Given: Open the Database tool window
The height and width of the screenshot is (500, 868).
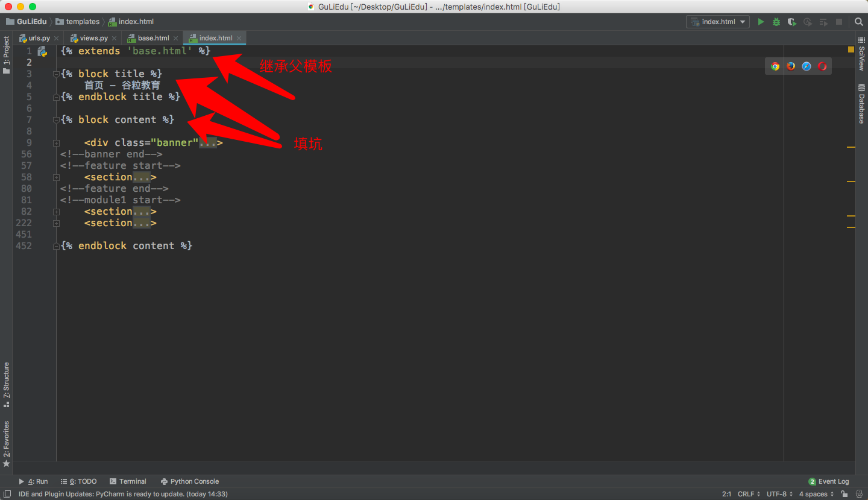Looking at the screenshot, I should coord(861,104).
